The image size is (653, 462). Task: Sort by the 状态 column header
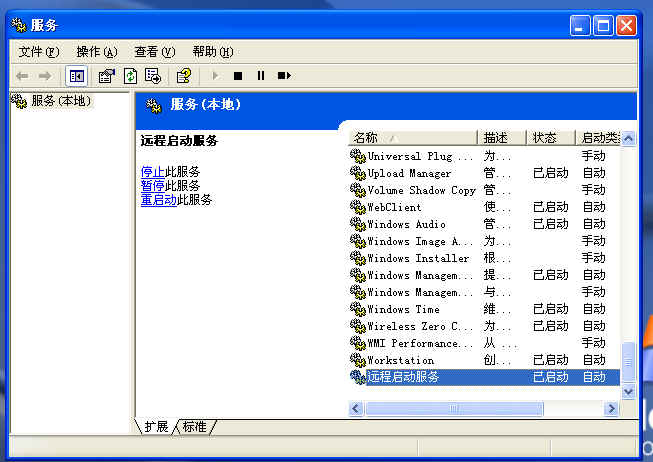point(551,137)
